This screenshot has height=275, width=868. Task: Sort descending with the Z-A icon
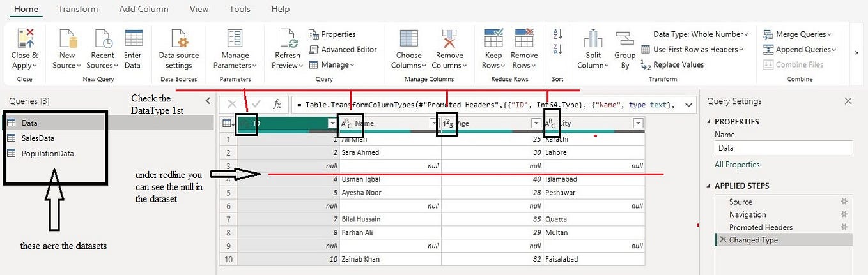557,50
